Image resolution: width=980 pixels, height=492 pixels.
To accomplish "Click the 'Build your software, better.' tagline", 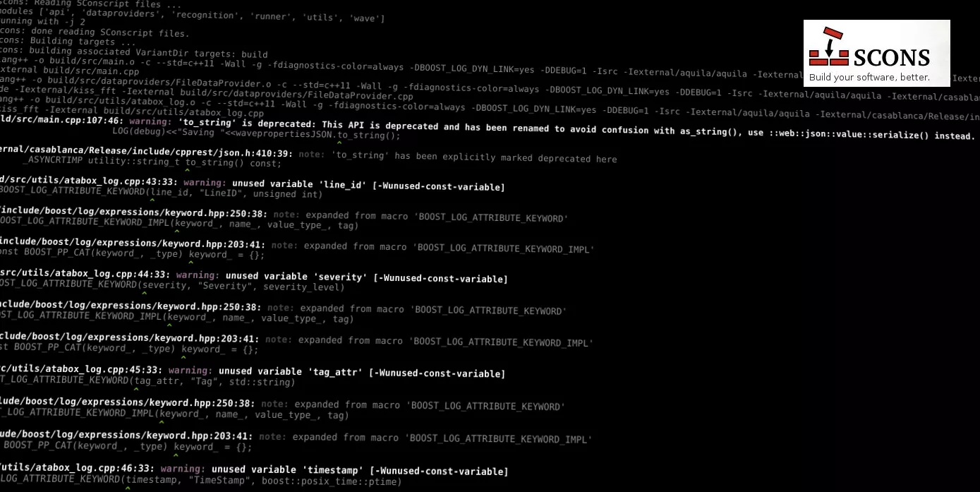I will 869,78.
